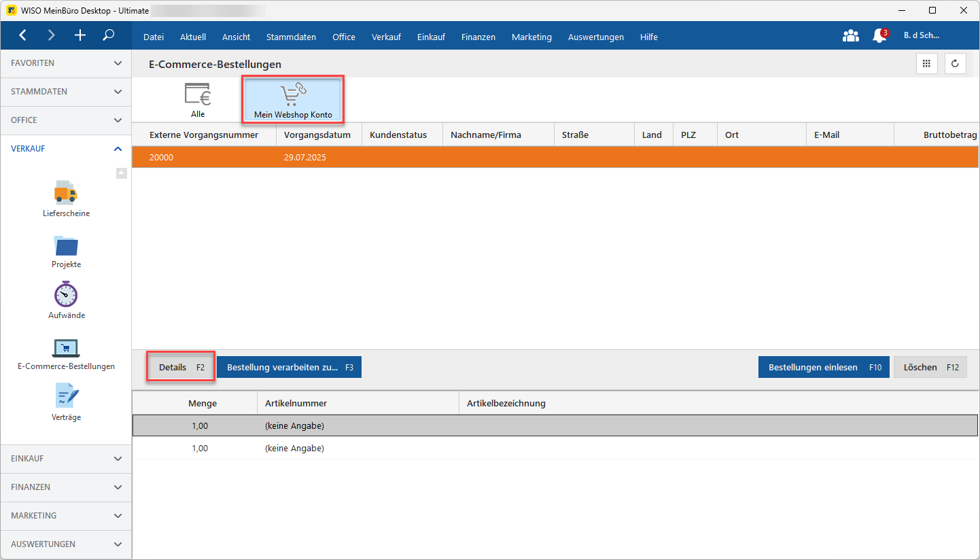Sort items by Artikelnummer column
This screenshot has height=560, width=980.
358,403
